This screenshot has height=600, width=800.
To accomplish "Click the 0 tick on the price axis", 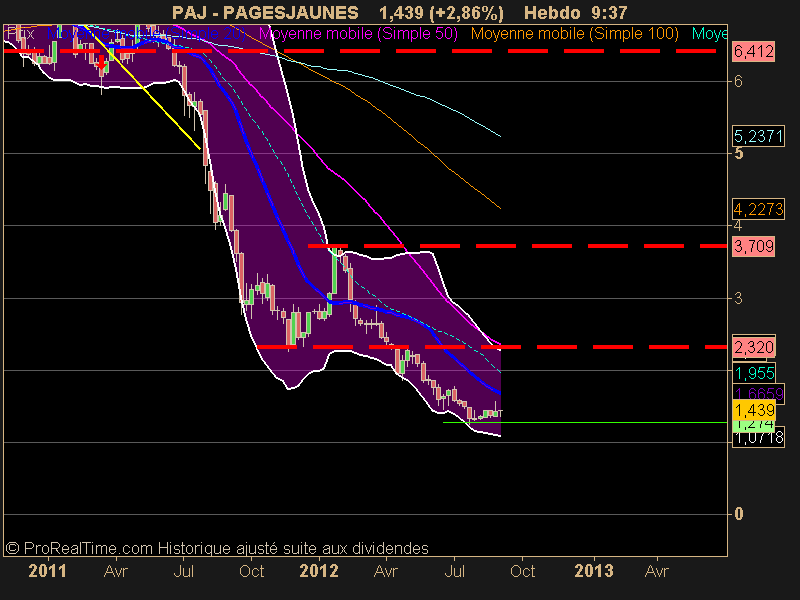I will click(x=738, y=514).
